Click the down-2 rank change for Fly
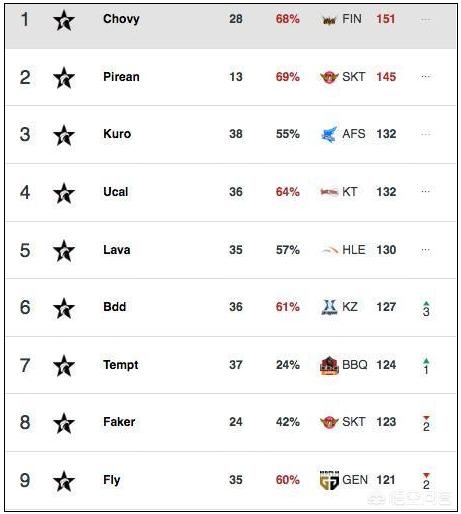The image size is (461, 514). (426, 481)
